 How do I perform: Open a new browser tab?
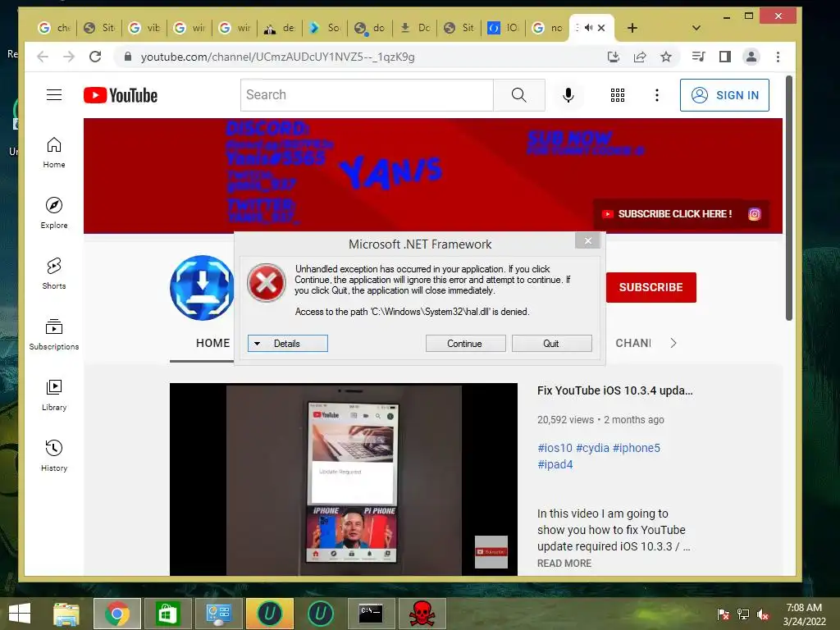coord(632,28)
